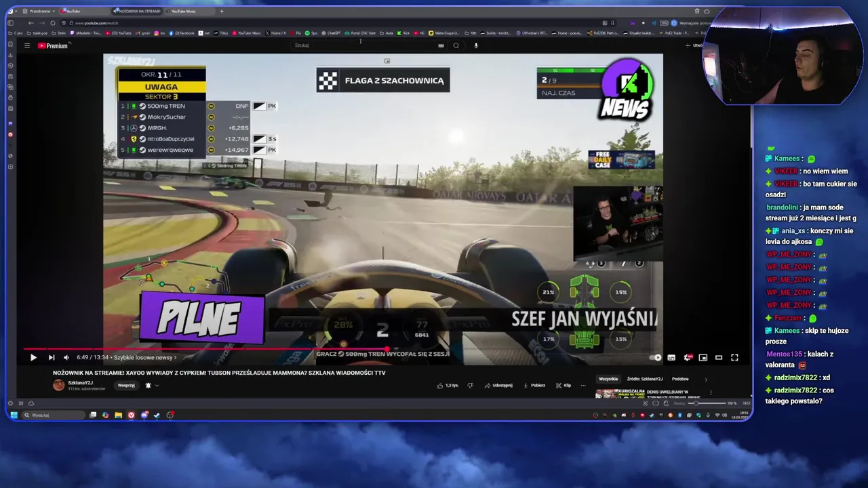The height and width of the screenshot is (488, 868).
Task: Open 'YouTube Music' bookmark
Action: [247, 33]
